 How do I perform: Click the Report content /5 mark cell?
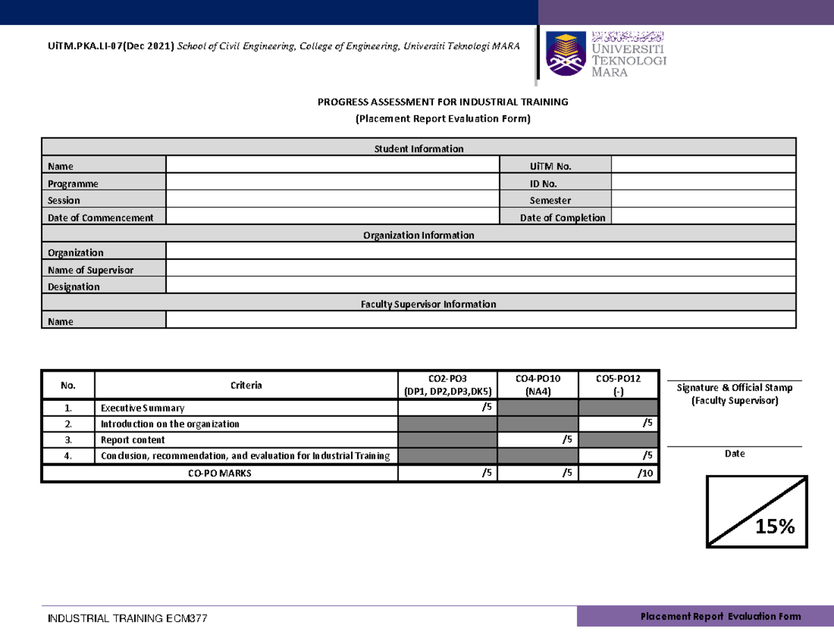[x=538, y=440]
